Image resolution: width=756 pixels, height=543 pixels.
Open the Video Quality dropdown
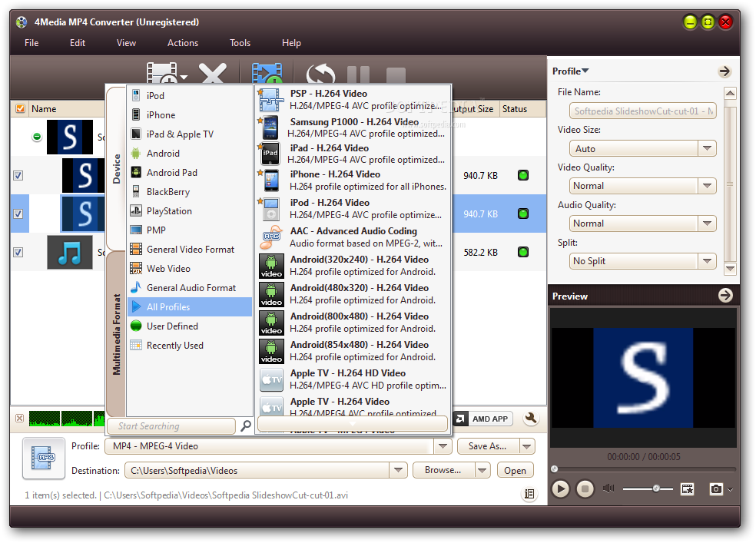(707, 186)
